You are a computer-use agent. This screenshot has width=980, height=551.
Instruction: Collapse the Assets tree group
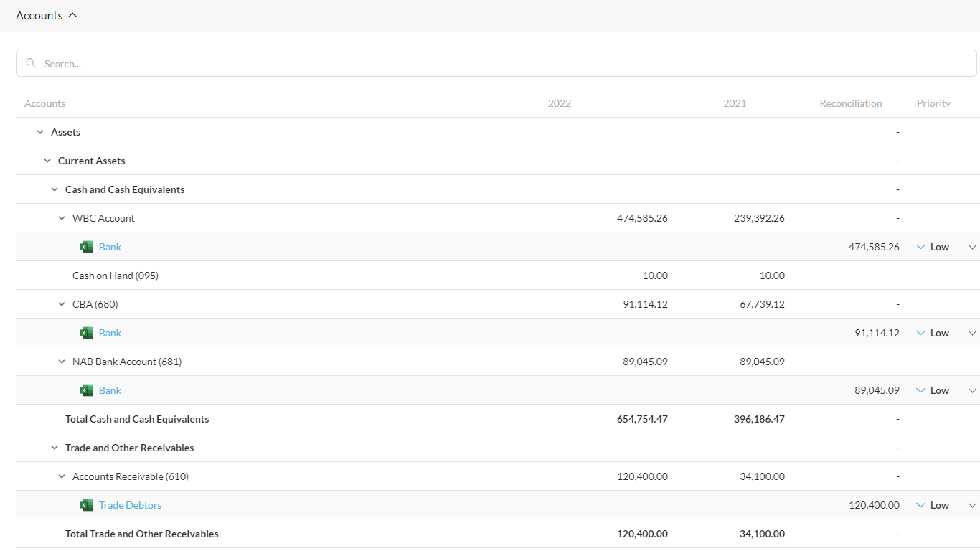(40, 132)
